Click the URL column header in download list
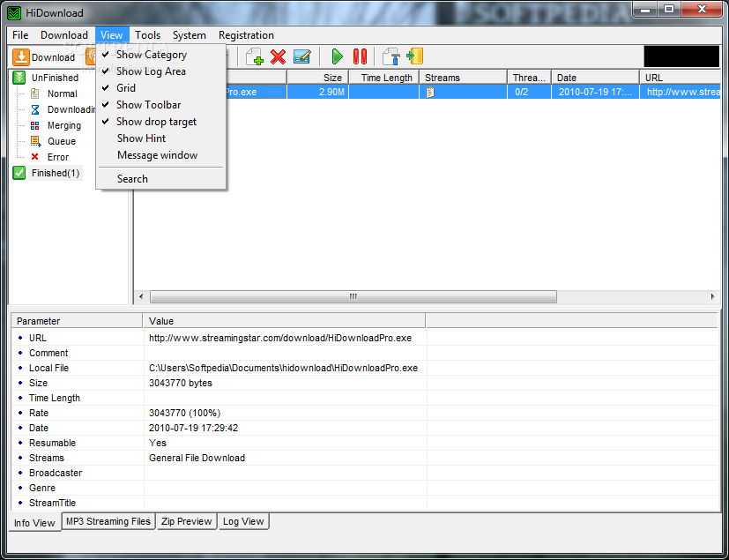 681,78
